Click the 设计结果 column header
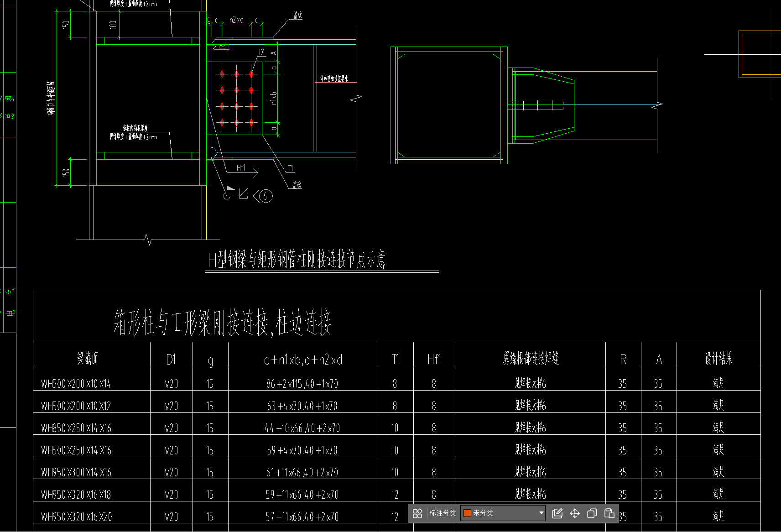This screenshot has height=532, width=781. point(719,359)
